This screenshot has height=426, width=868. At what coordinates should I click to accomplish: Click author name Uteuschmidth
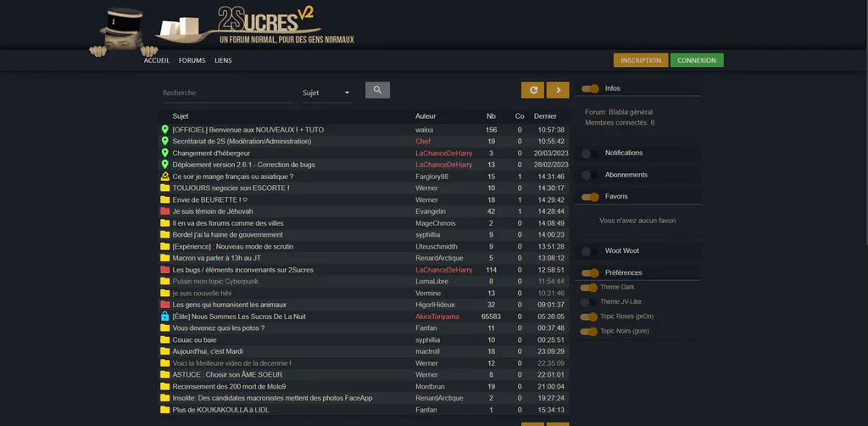coord(437,246)
